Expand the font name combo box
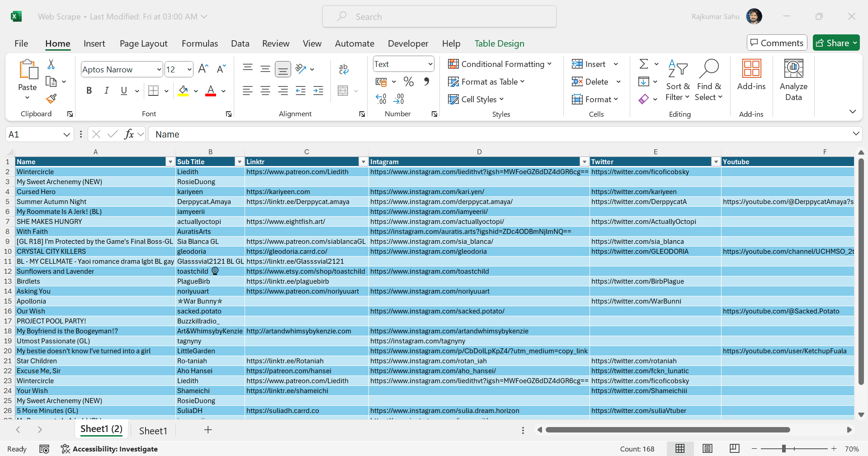The width and height of the screenshot is (868, 456). point(159,69)
